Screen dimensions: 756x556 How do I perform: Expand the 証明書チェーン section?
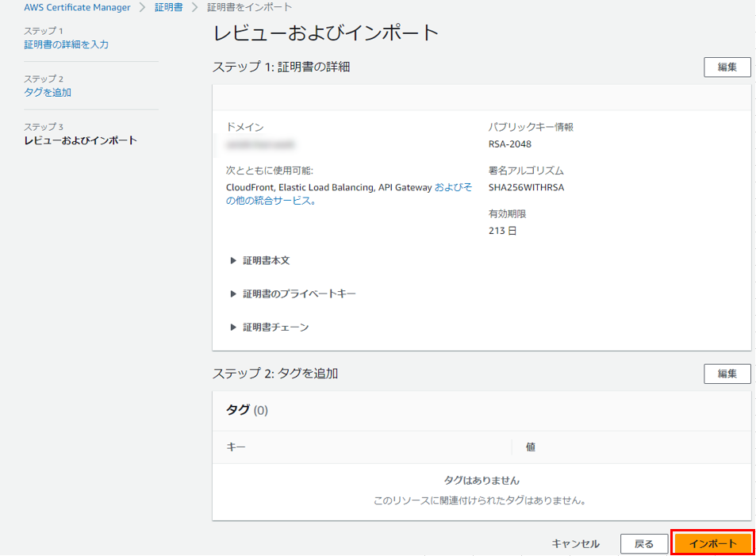pos(270,327)
